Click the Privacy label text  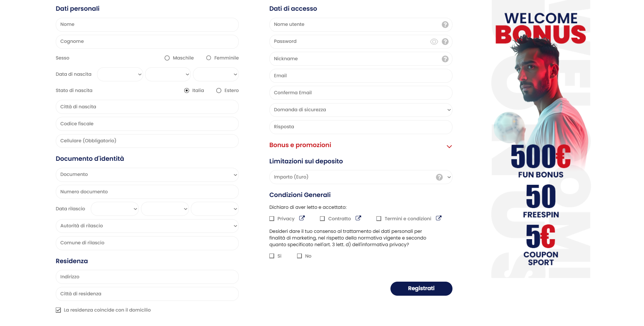(286, 219)
